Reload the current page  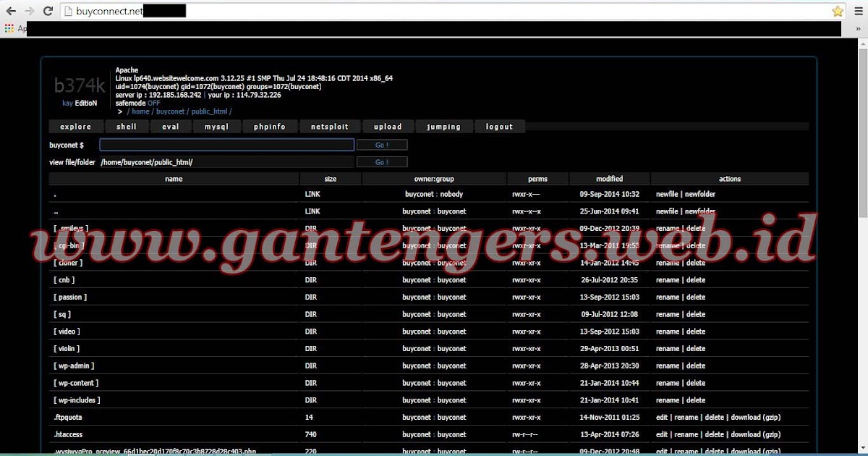point(48,10)
